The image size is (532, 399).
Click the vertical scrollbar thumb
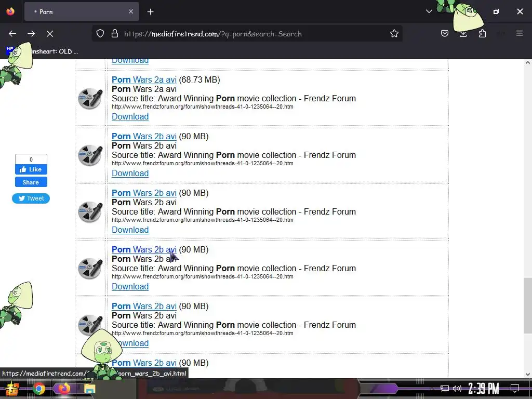click(527, 305)
